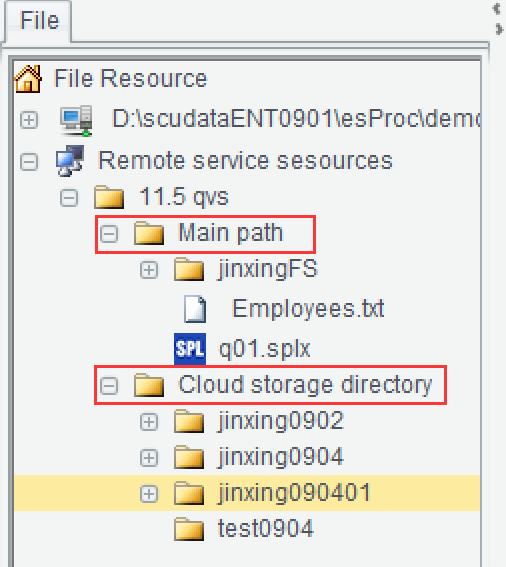The image size is (506, 567).
Task: Select Remote service sesources label
Action: (245, 161)
